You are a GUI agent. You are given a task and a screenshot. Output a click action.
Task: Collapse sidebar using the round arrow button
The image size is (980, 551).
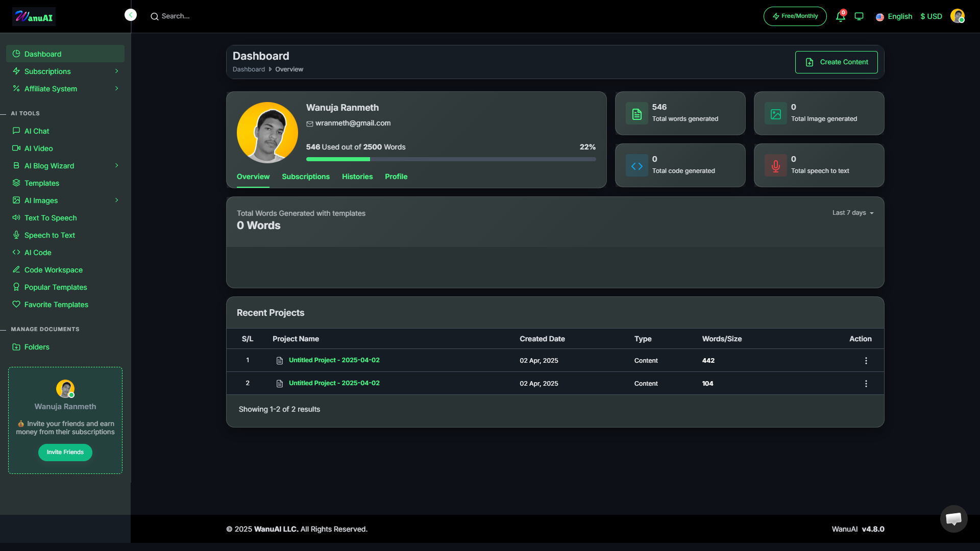(x=131, y=15)
